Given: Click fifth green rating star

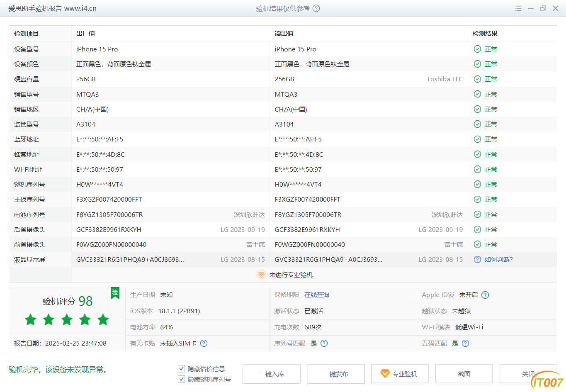Looking at the screenshot, I should pos(103,319).
